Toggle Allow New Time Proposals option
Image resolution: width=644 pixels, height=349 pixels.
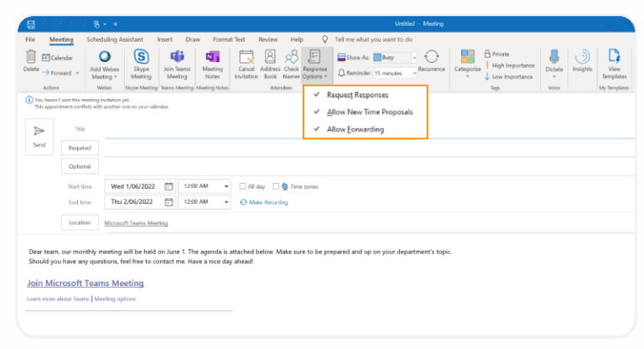click(x=366, y=112)
